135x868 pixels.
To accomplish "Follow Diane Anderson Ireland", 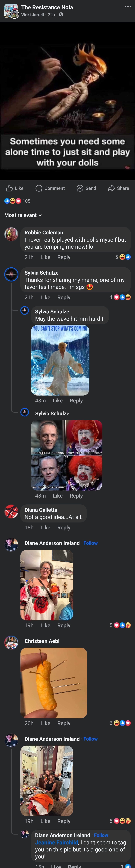I will click(x=90, y=543).
